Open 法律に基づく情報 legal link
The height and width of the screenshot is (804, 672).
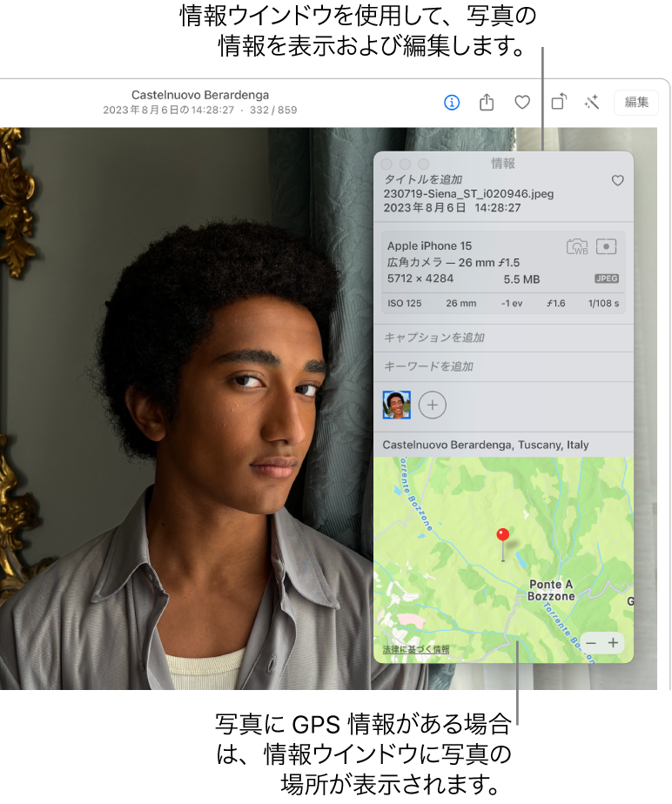(x=415, y=649)
